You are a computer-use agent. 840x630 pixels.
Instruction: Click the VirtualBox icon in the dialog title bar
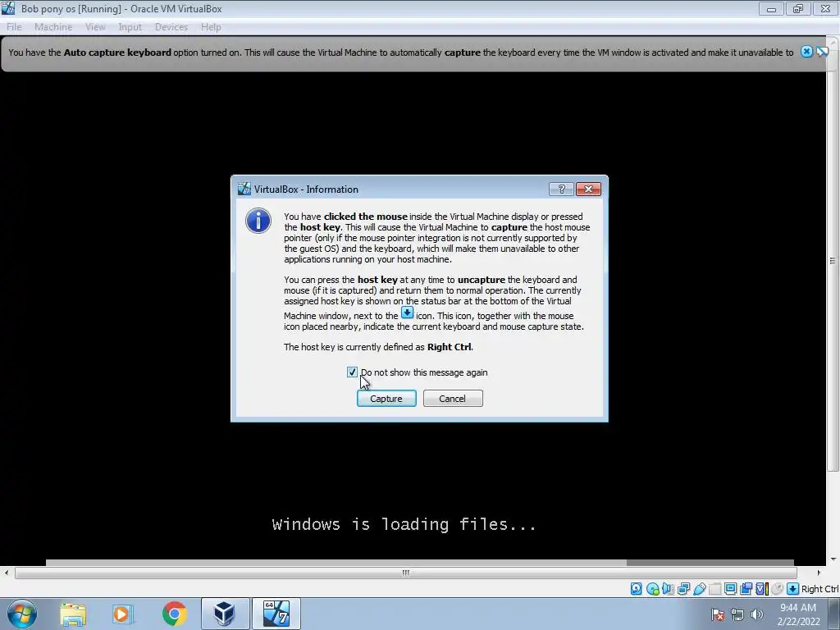244,189
